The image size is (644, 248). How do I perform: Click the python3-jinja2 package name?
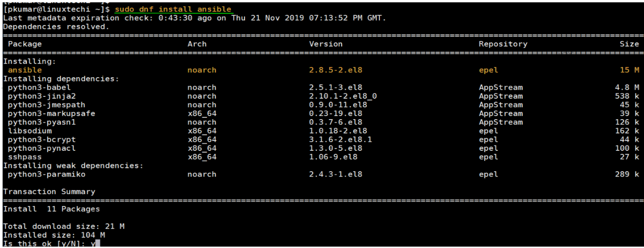click(x=41, y=96)
